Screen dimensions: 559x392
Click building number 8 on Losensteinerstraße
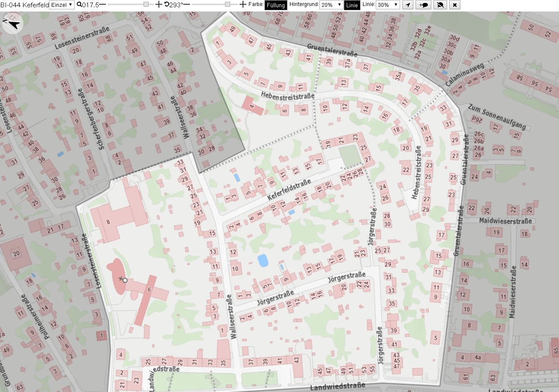pos(108,221)
